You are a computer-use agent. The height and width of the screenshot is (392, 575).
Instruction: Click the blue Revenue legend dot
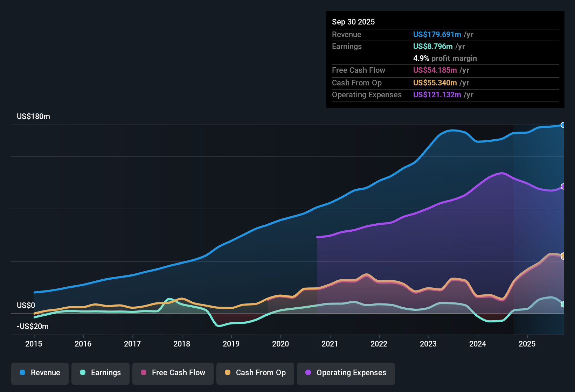22,373
